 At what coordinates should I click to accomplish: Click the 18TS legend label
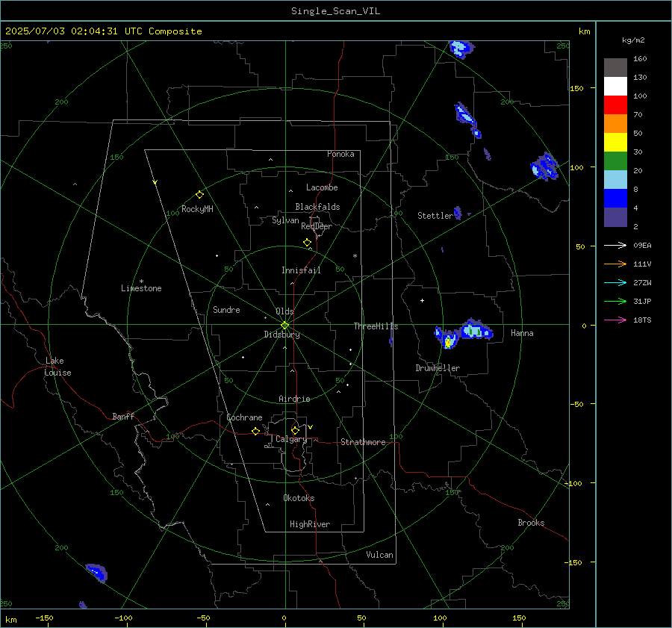click(x=642, y=320)
